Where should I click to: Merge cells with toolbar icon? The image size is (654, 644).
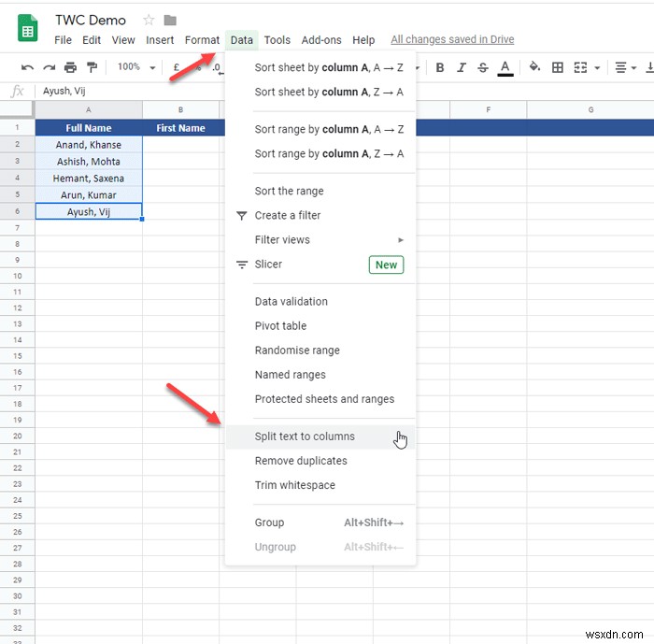580,67
